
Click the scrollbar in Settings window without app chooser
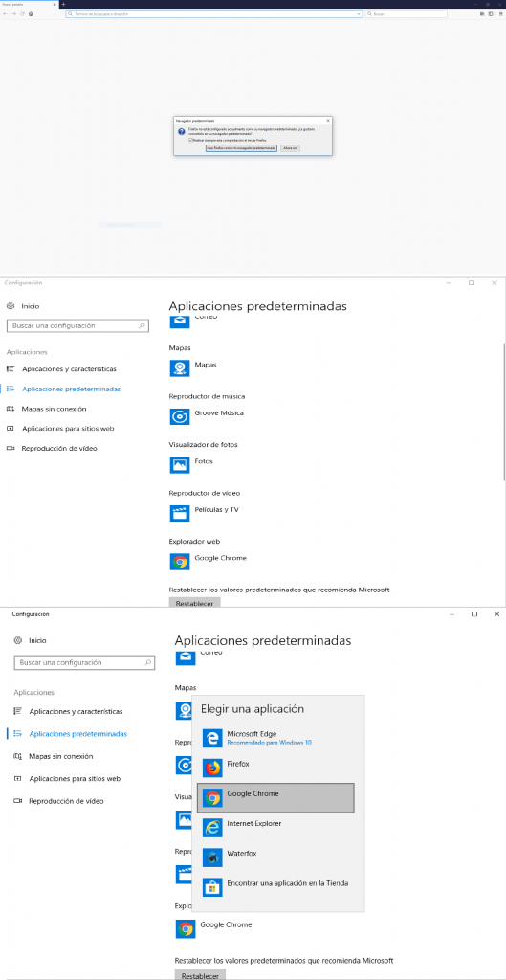pos(503,412)
